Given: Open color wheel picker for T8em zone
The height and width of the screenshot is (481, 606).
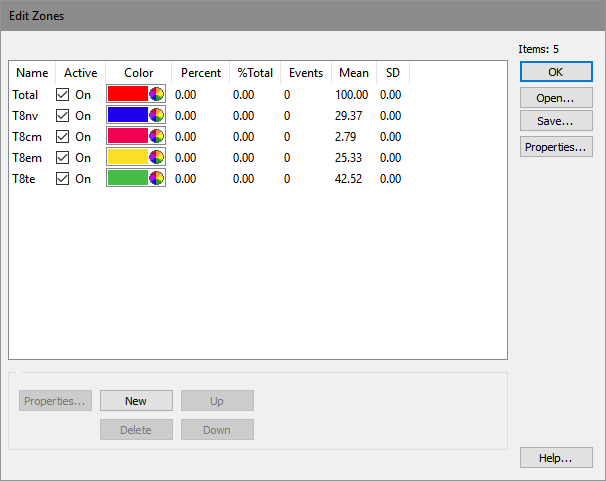Looking at the screenshot, I should 156,157.
